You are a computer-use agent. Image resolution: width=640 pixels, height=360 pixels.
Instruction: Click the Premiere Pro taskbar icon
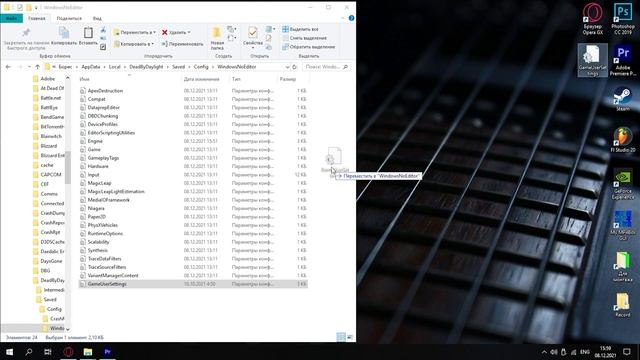pos(107,351)
